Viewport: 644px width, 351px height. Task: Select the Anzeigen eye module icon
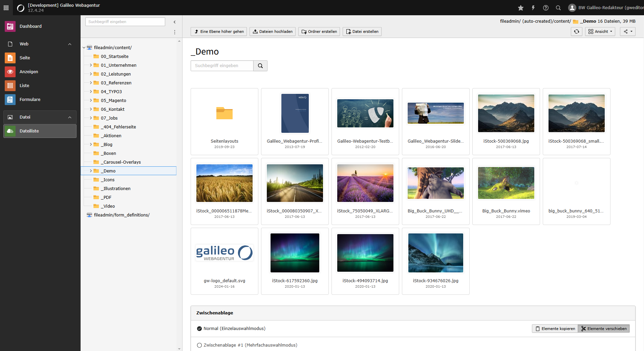[x=10, y=71]
